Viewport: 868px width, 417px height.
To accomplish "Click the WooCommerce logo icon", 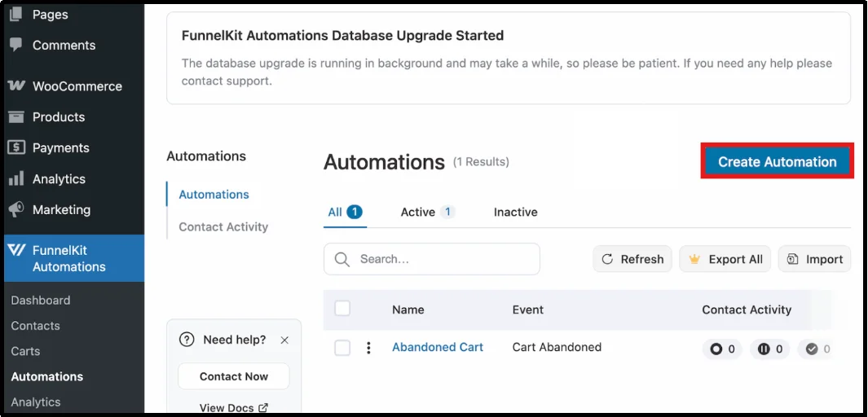I will point(16,86).
